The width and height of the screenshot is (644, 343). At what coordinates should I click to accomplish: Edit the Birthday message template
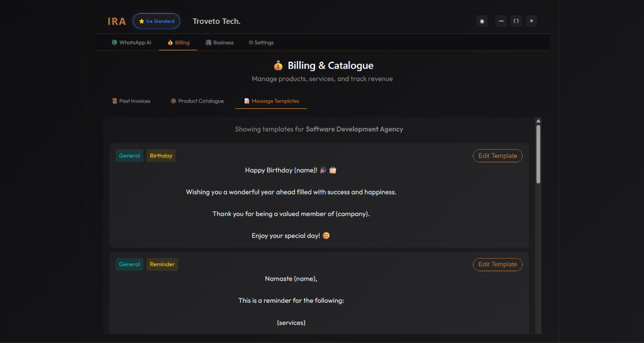coord(497,156)
